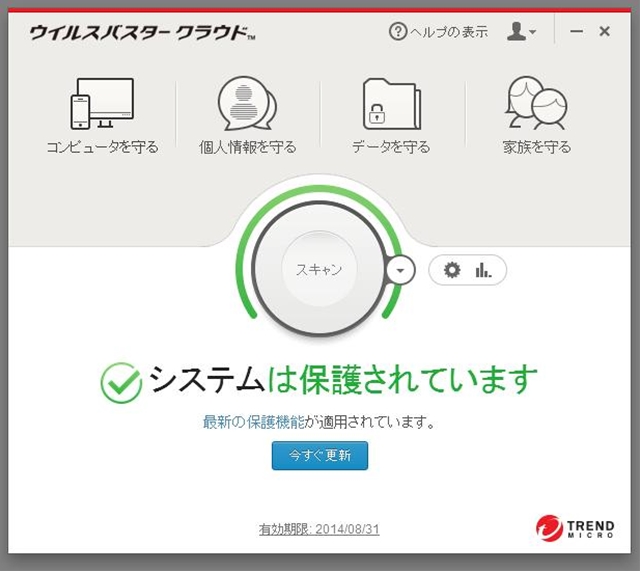Click the settings gear icon
The image size is (640, 571).
point(452,270)
